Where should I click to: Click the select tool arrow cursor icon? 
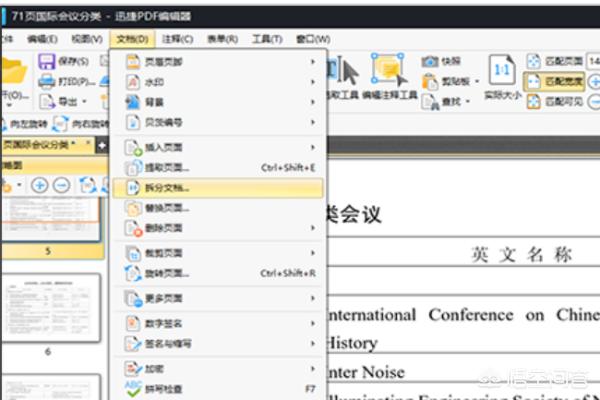click(350, 73)
